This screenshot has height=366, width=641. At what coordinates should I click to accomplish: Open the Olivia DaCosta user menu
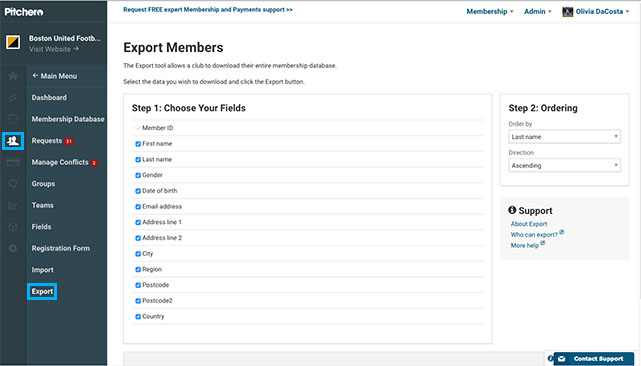596,12
